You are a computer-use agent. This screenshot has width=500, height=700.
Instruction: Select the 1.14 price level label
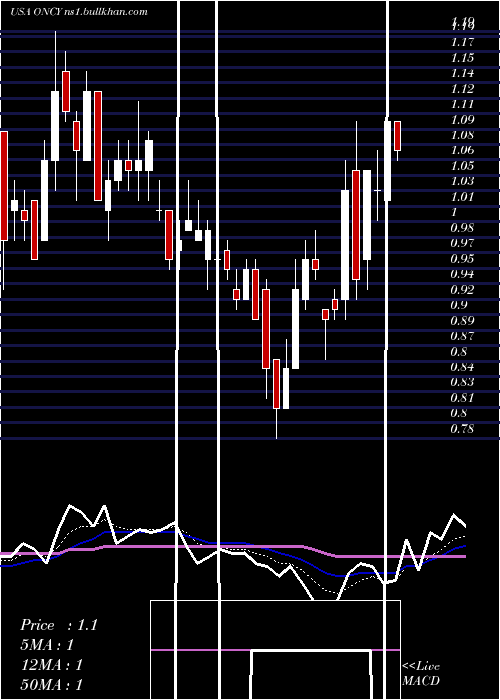[x=462, y=73]
